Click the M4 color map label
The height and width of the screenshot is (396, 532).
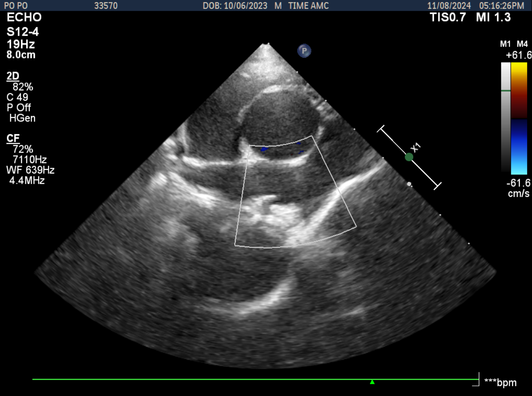tap(522, 44)
